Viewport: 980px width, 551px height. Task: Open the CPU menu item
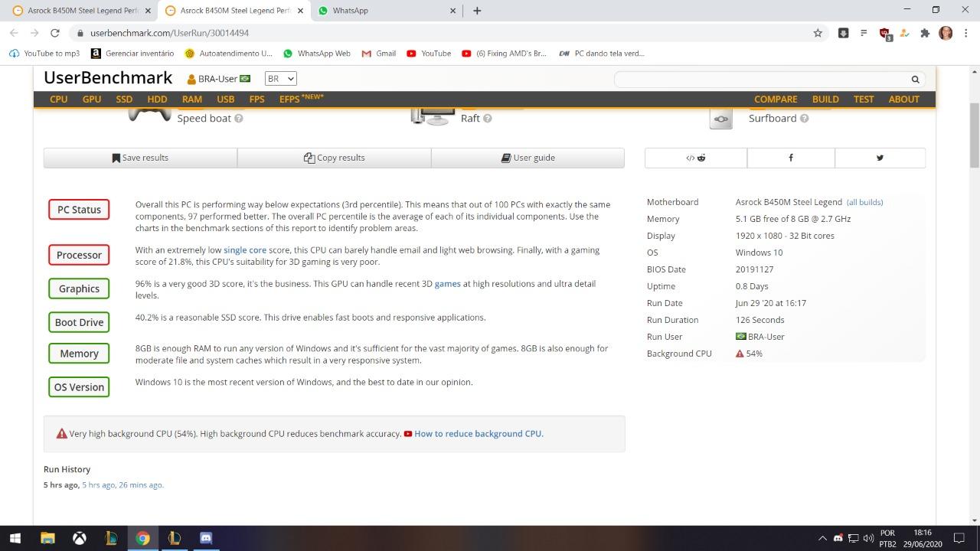click(x=59, y=99)
